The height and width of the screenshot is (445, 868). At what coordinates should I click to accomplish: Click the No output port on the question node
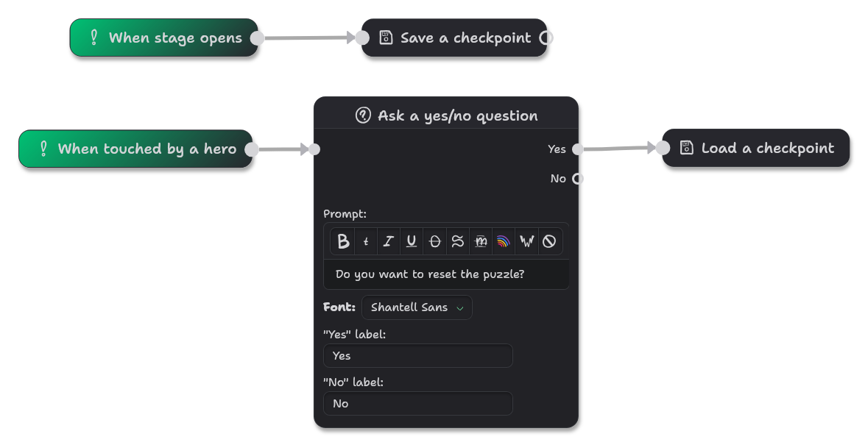(578, 178)
